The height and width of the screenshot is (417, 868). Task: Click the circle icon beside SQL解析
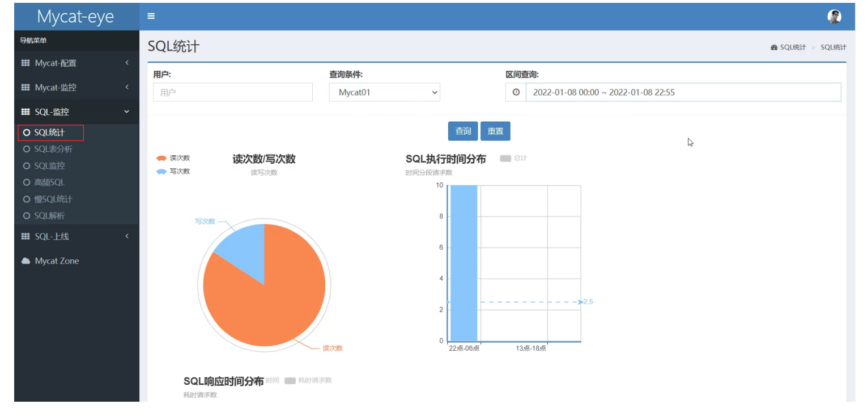tap(26, 216)
